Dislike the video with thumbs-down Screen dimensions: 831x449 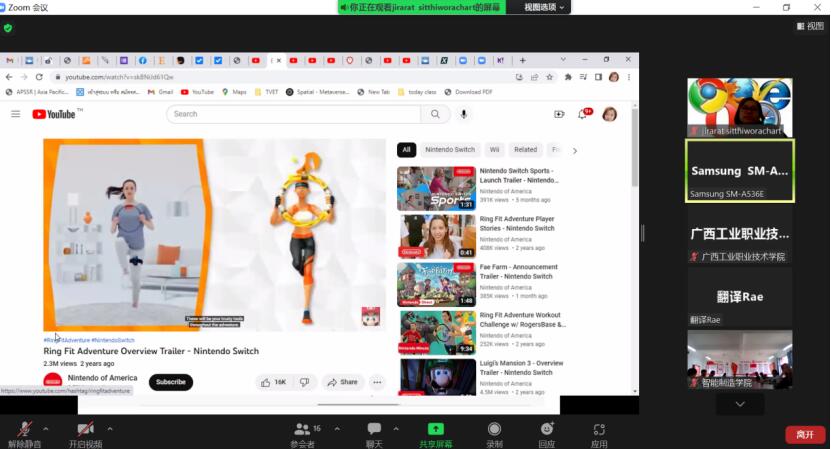(x=305, y=382)
